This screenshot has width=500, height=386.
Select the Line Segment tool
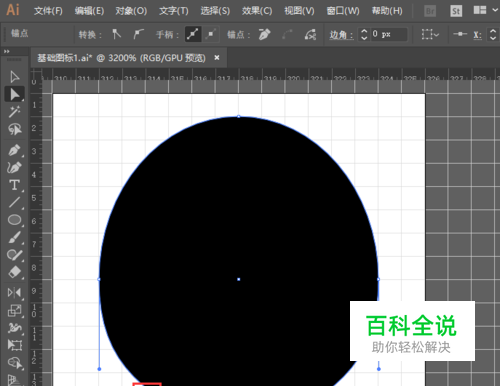(14, 202)
